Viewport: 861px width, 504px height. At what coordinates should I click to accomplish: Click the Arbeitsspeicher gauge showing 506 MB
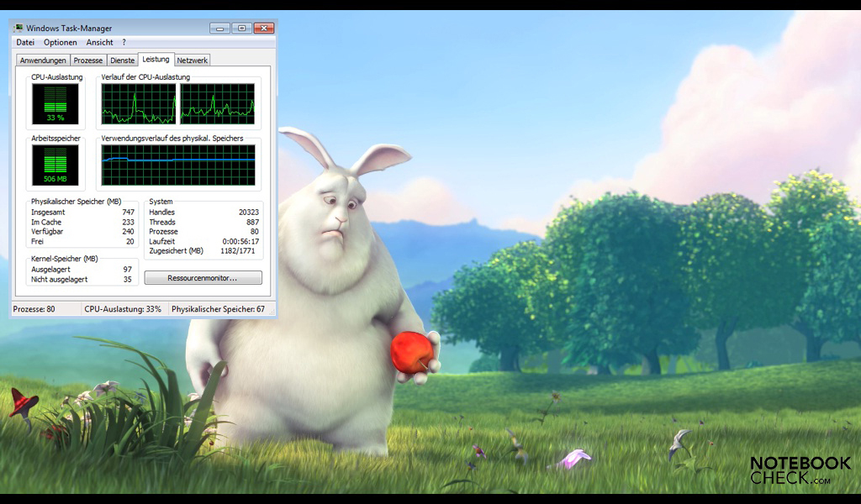click(55, 165)
